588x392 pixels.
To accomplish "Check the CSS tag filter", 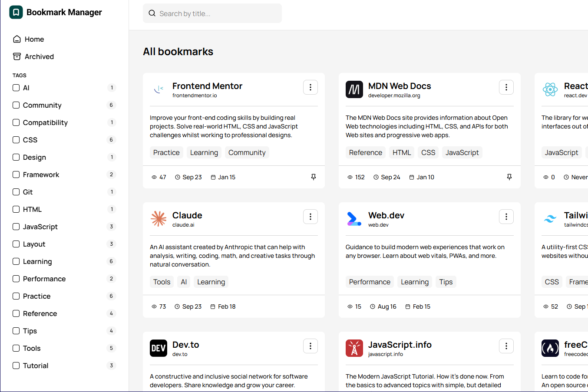I will click(x=16, y=140).
